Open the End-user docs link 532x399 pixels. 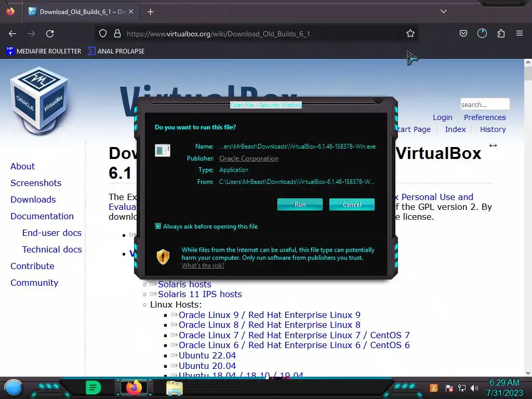52,233
